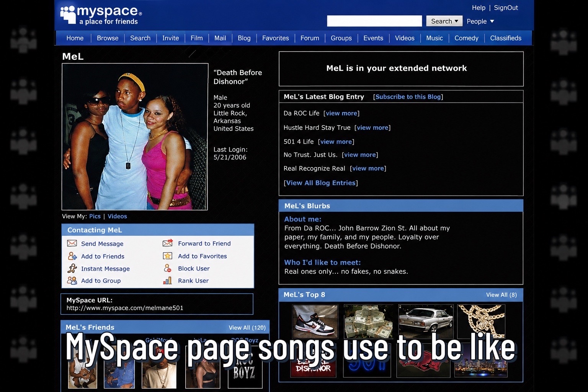The height and width of the screenshot is (392, 588).
Task: Open Favorites in the navigation bar
Action: click(x=276, y=38)
